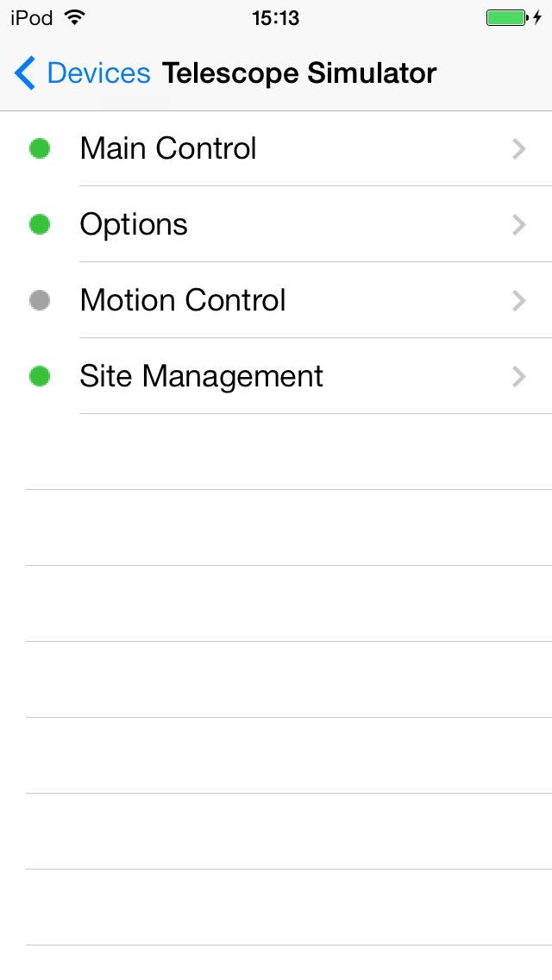Tap the charging bolt icon
Image resolution: width=552 pixels, height=980 pixels.
point(537,18)
